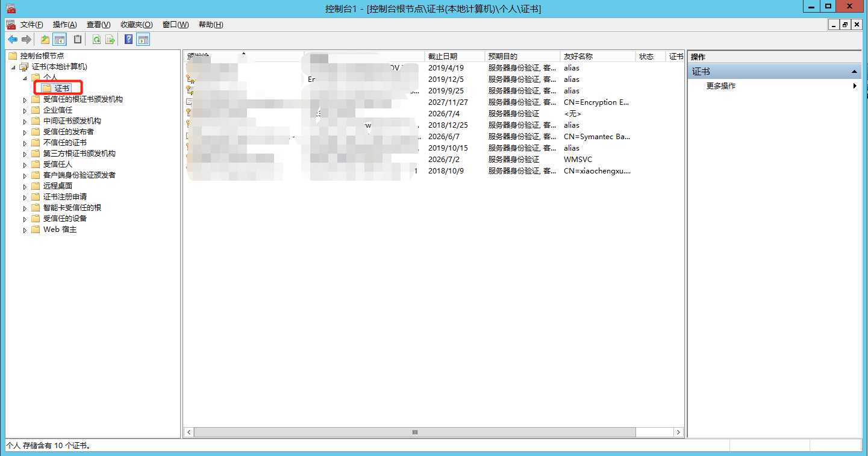The height and width of the screenshot is (456, 868).
Task: Click 更多操作 in the Actions pane
Action: pos(721,86)
